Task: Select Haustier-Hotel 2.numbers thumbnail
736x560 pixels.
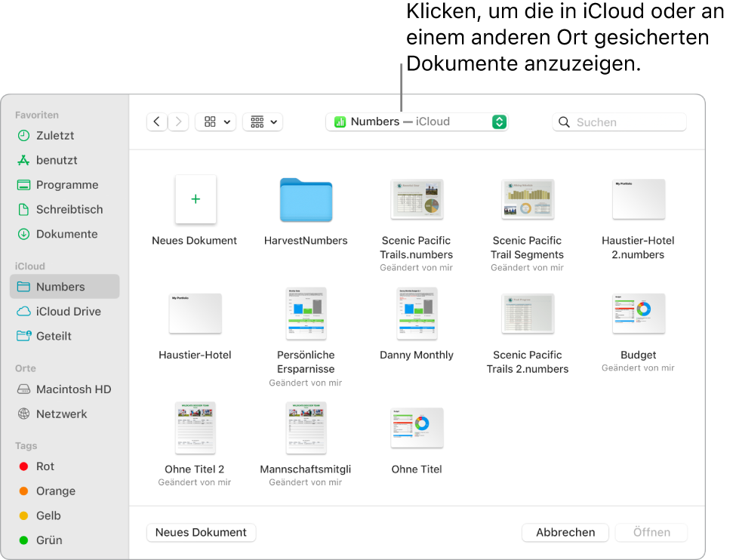Action: coord(639,199)
